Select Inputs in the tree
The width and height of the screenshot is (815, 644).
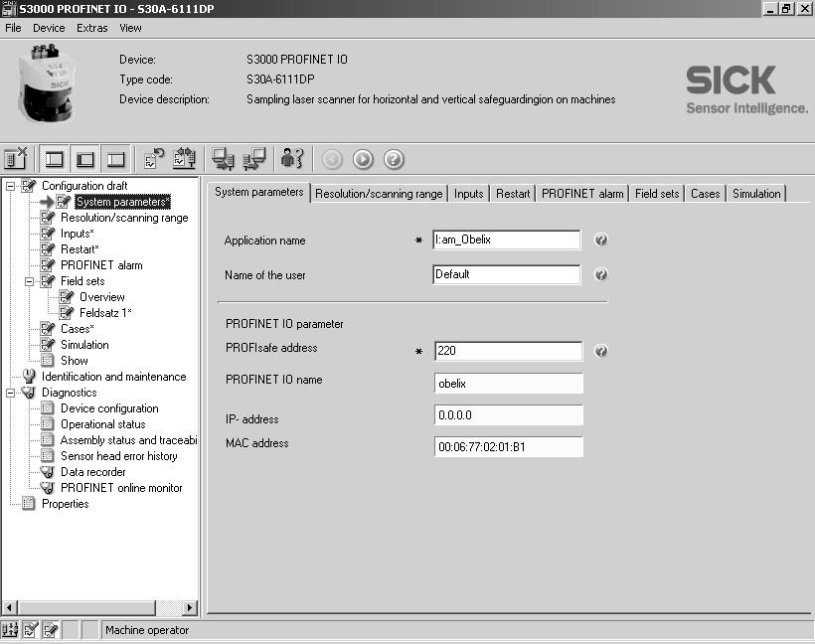coord(77,234)
